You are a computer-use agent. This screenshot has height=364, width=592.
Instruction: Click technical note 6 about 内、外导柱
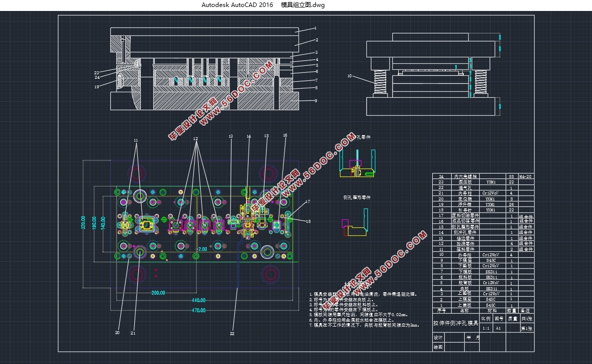351,320
